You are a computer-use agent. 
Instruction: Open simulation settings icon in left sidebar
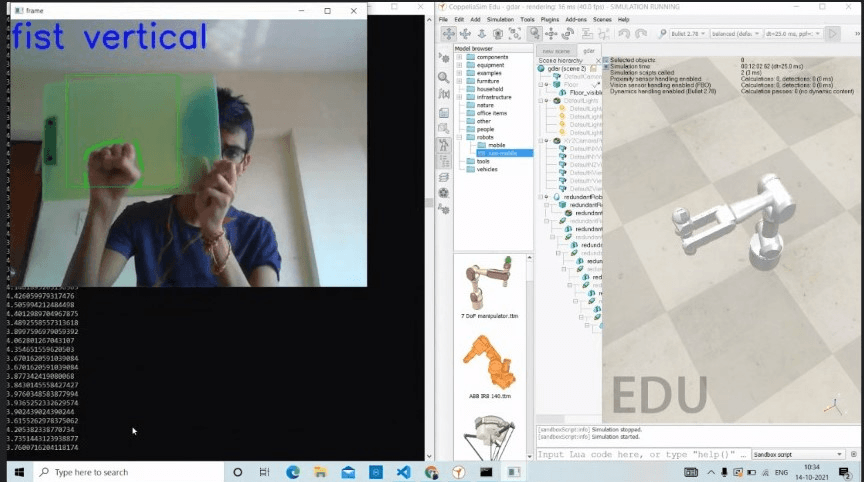444,58
